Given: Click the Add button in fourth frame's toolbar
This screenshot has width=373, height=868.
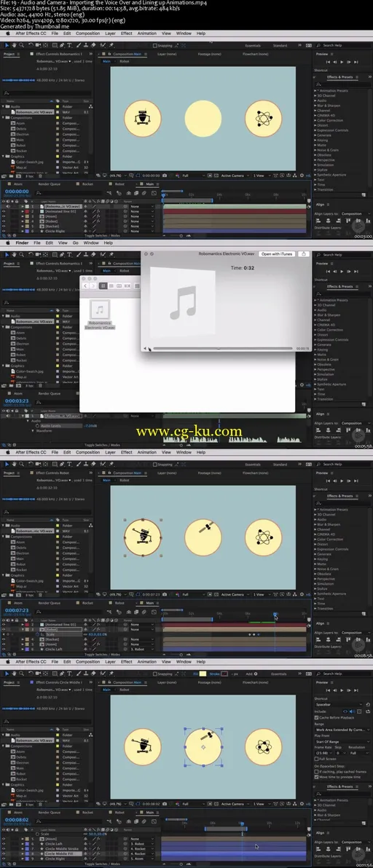Looking at the screenshot, I should [x=252, y=674].
